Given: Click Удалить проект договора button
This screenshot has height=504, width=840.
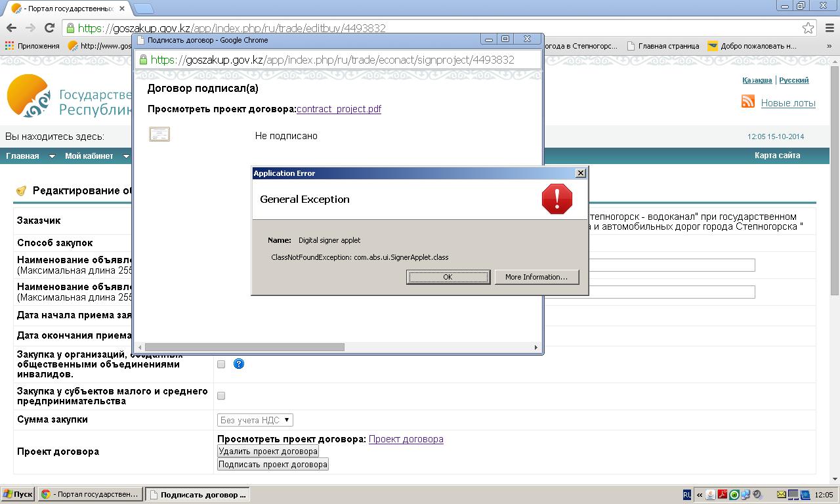Looking at the screenshot, I should pyautogui.click(x=268, y=451).
